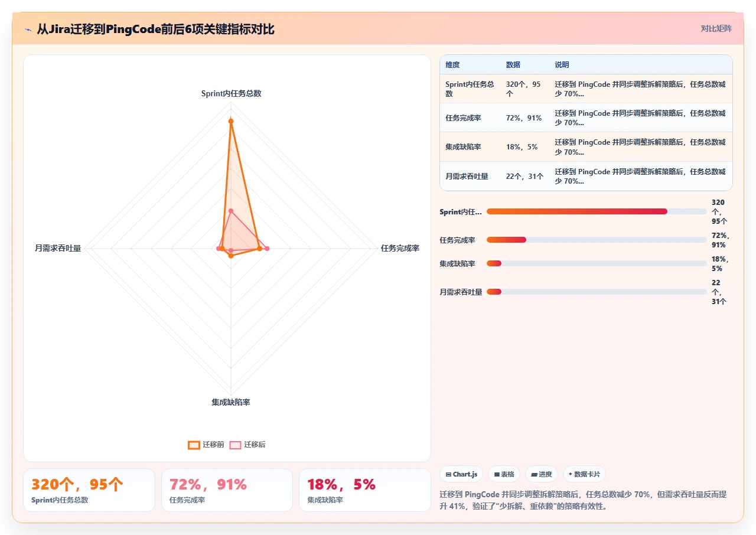The height and width of the screenshot is (535, 756).
Task: Open the 320个，95个 data card
Action: (89, 490)
